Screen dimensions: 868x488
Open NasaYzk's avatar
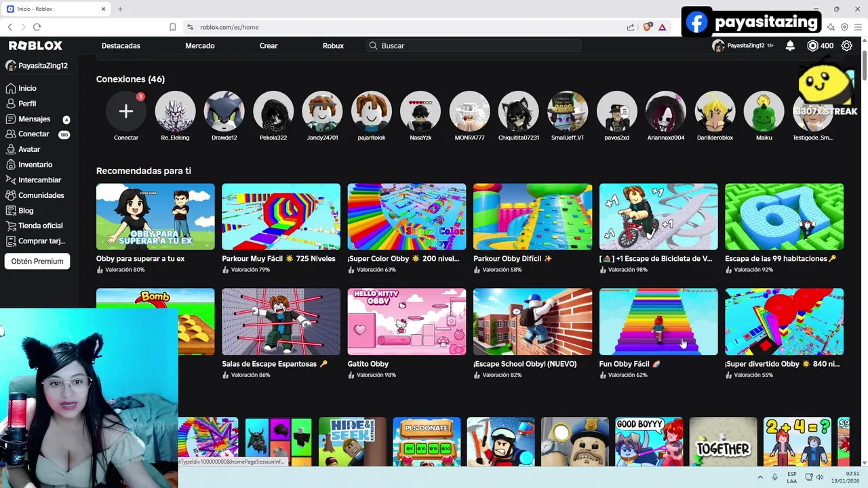pos(420,111)
